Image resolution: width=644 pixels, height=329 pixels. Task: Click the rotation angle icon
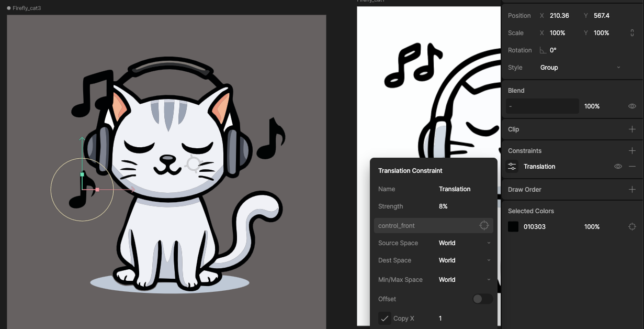point(543,50)
